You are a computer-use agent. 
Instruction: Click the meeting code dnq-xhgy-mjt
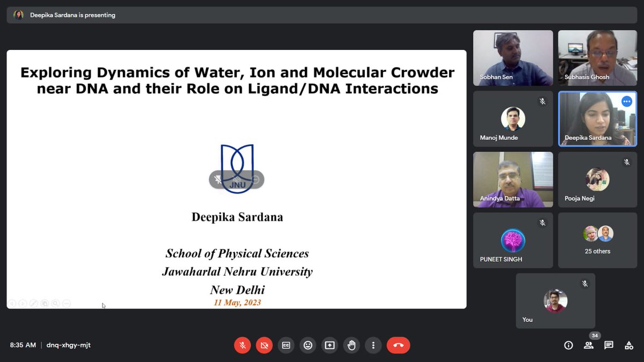[69, 345]
